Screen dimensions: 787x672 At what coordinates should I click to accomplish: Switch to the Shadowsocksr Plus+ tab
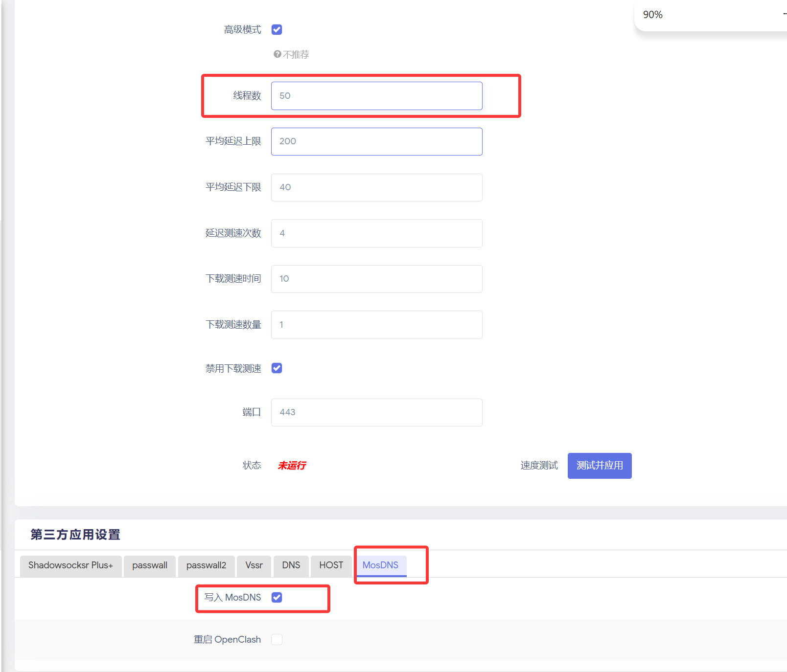coord(70,565)
